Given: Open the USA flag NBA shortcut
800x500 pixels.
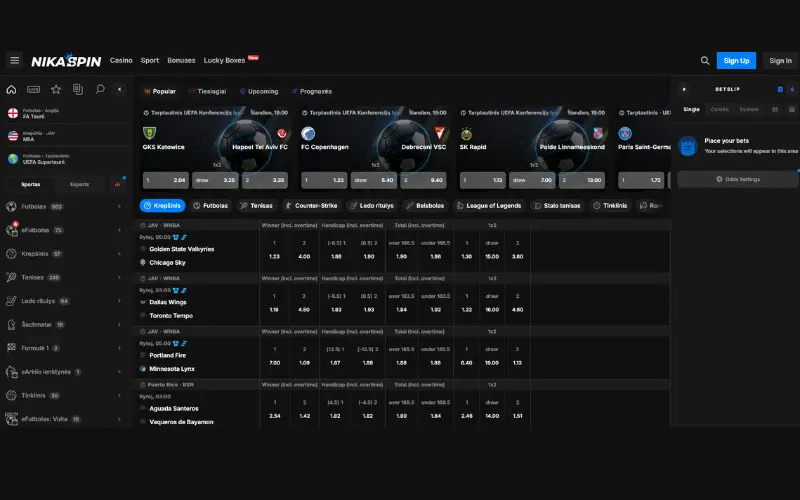Looking at the screenshot, I should pos(66,136).
